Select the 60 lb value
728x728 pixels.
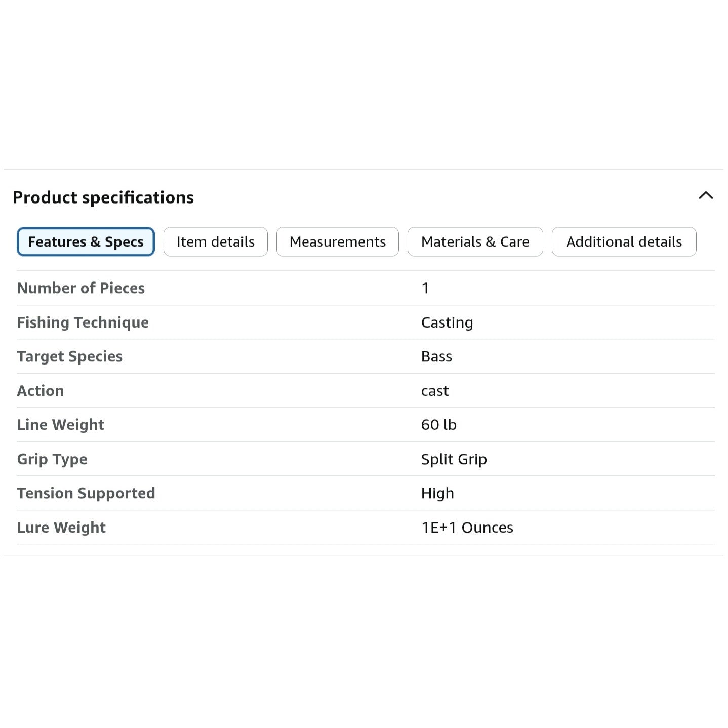click(x=438, y=425)
